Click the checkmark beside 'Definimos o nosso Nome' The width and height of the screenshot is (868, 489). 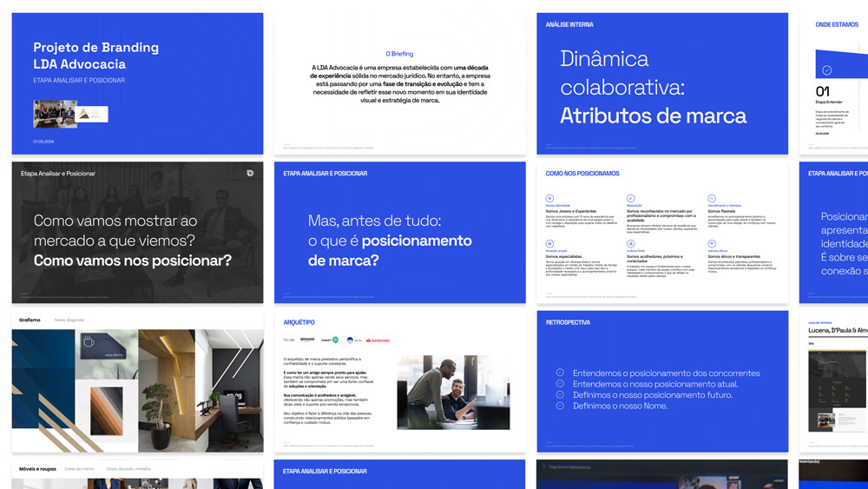tap(560, 406)
